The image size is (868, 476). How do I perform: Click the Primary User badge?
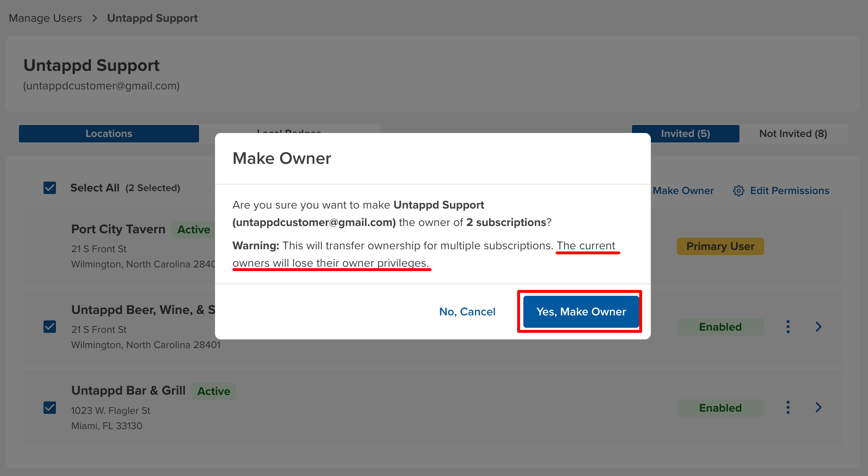tap(720, 246)
